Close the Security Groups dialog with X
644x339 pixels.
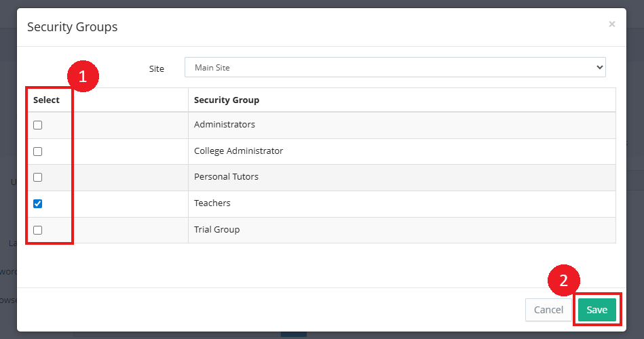(611, 24)
